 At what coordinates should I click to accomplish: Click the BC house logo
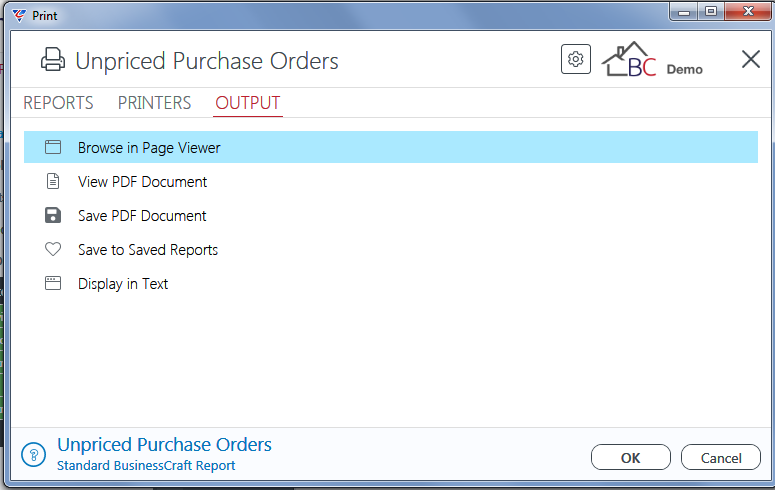click(x=629, y=59)
